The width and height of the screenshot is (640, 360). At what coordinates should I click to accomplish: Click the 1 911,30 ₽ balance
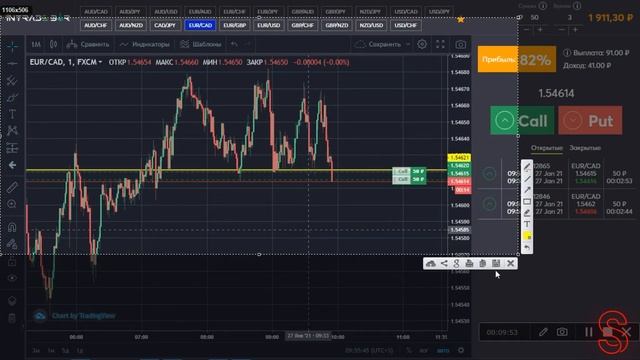pyautogui.click(x=611, y=18)
